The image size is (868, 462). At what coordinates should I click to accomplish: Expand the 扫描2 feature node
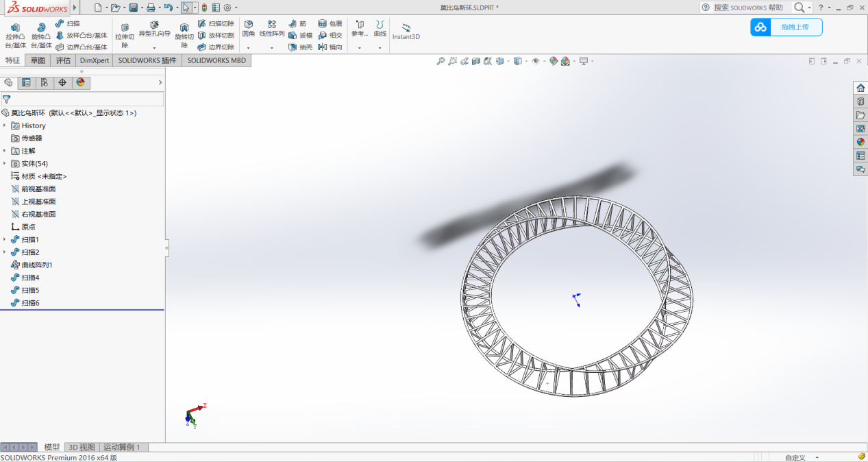pos(5,252)
